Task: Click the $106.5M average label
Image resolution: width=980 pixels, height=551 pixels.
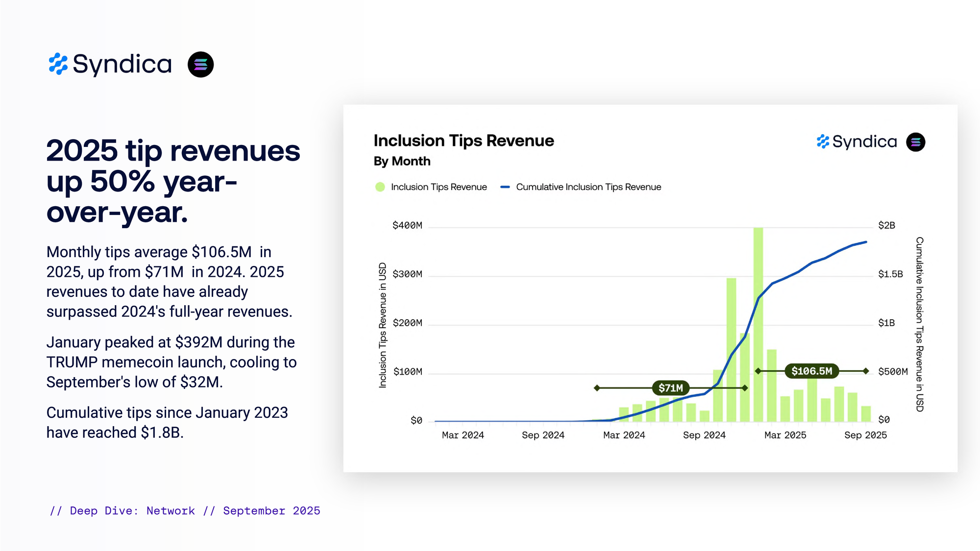Action: [x=811, y=371]
